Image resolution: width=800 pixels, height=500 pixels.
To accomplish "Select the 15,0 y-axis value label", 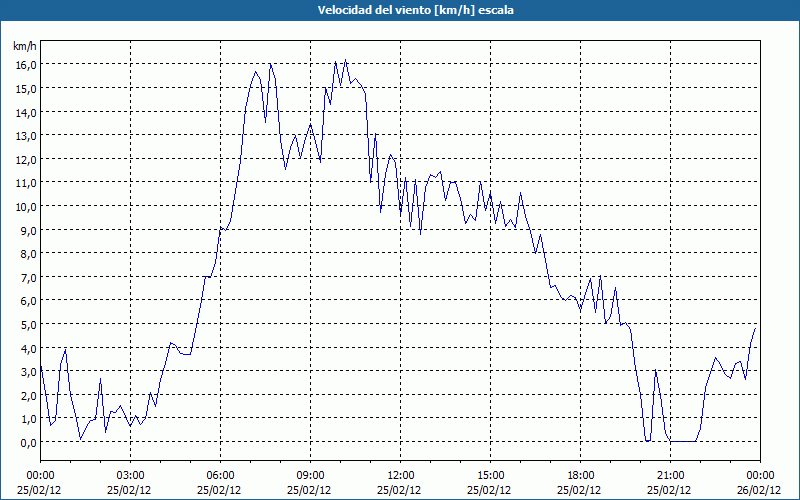I will coord(28,89).
